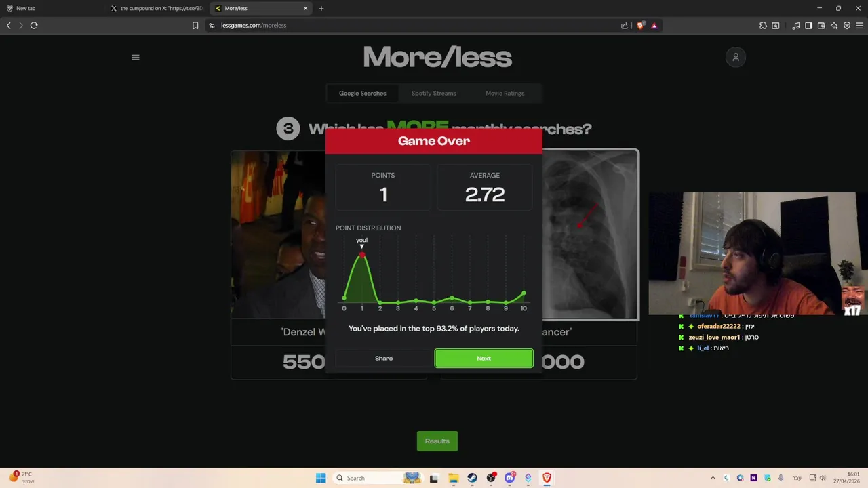Open Leo AI sparkle icon

[x=834, y=25]
